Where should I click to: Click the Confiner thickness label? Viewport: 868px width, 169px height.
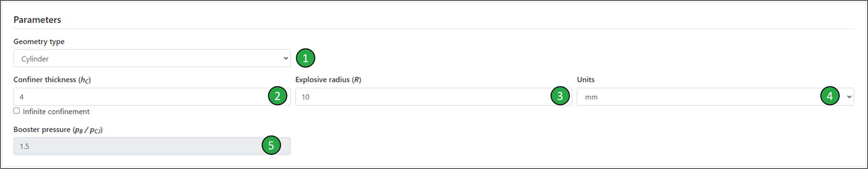(52, 79)
